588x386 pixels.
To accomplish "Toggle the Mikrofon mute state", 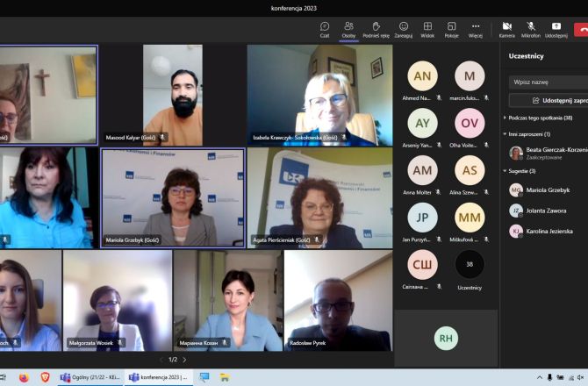I will (x=531, y=29).
